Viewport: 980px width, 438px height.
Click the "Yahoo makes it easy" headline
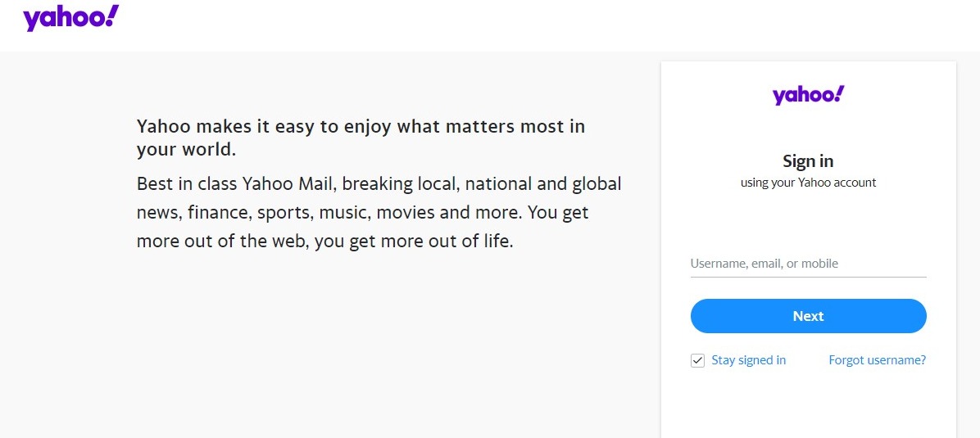click(361, 126)
